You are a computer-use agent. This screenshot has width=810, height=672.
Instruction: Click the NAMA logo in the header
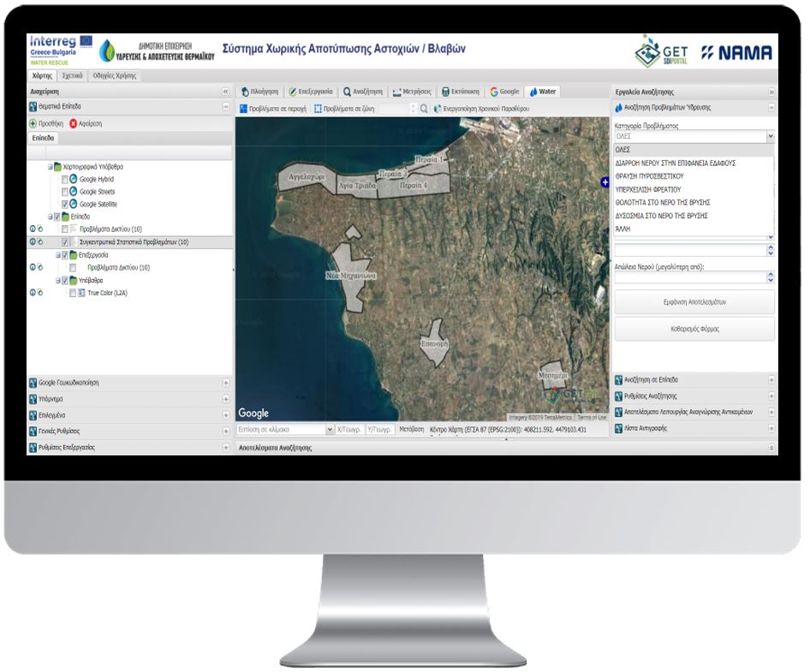tap(736, 53)
